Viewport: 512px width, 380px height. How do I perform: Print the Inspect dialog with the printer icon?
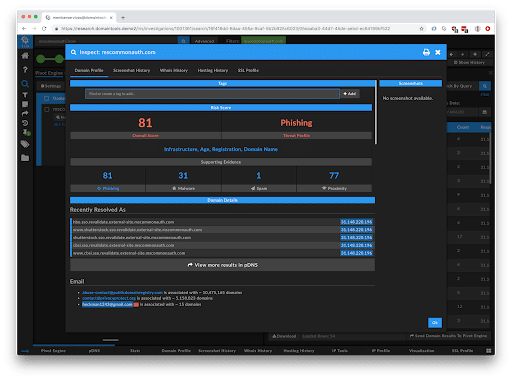pyautogui.click(x=426, y=52)
